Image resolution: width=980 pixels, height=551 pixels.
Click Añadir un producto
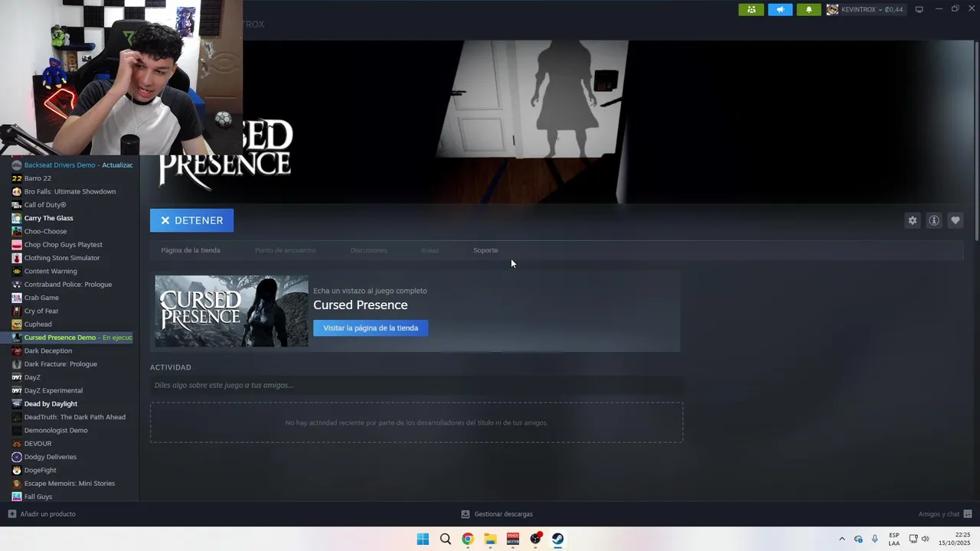point(41,514)
